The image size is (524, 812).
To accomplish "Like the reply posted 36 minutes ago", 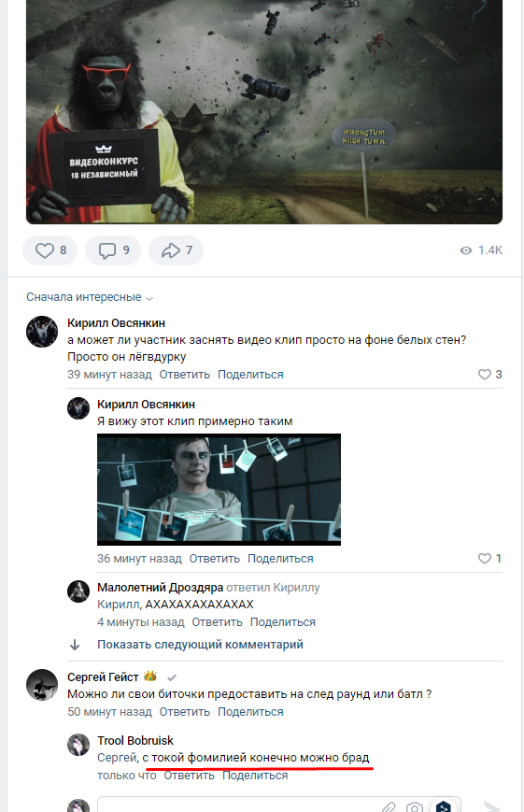I will click(489, 558).
